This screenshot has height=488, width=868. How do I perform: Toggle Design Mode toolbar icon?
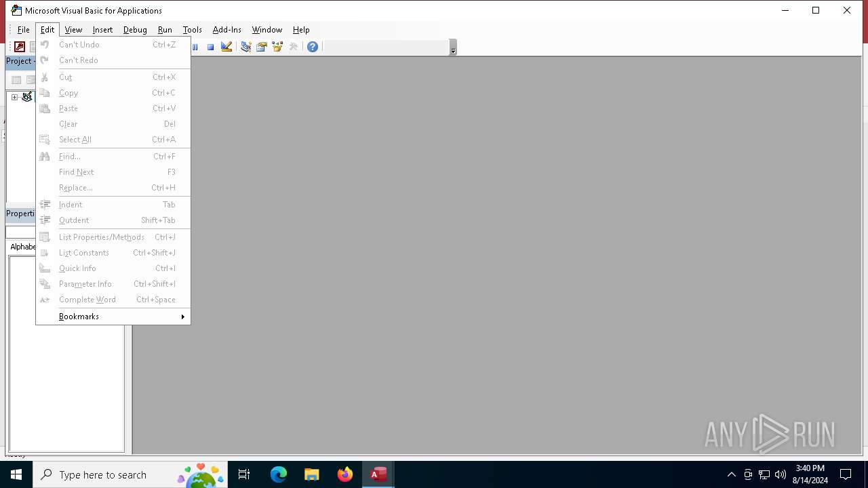[226, 47]
